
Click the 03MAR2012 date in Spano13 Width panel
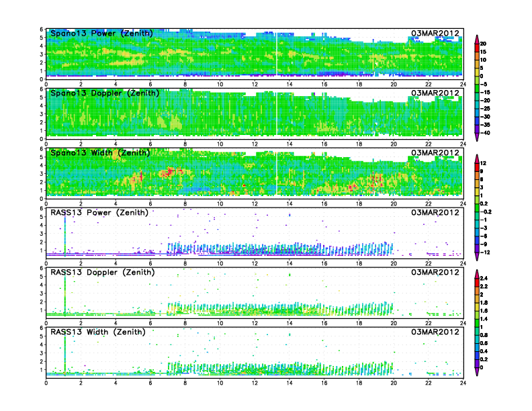(x=435, y=152)
